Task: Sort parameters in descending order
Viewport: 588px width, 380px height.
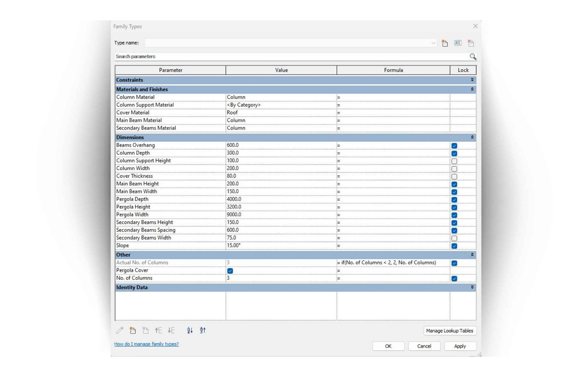Action: point(203,330)
